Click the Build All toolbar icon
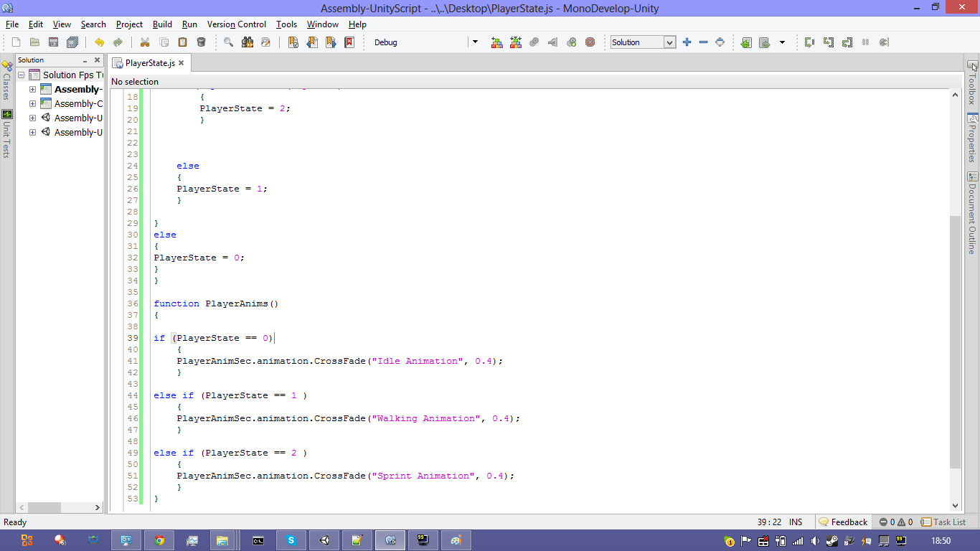Image resolution: width=980 pixels, height=551 pixels. [497, 42]
